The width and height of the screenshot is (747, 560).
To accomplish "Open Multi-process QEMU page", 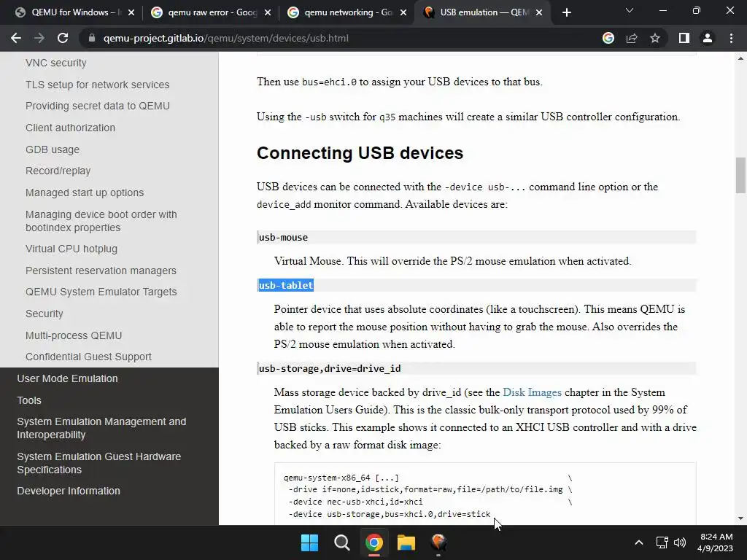I will (74, 335).
